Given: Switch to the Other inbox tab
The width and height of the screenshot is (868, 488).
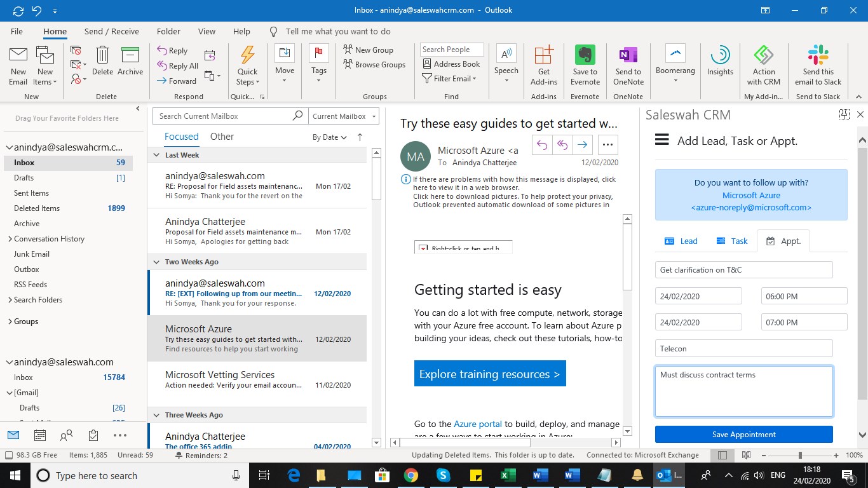Looking at the screenshot, I should click(x=222, y=137).
